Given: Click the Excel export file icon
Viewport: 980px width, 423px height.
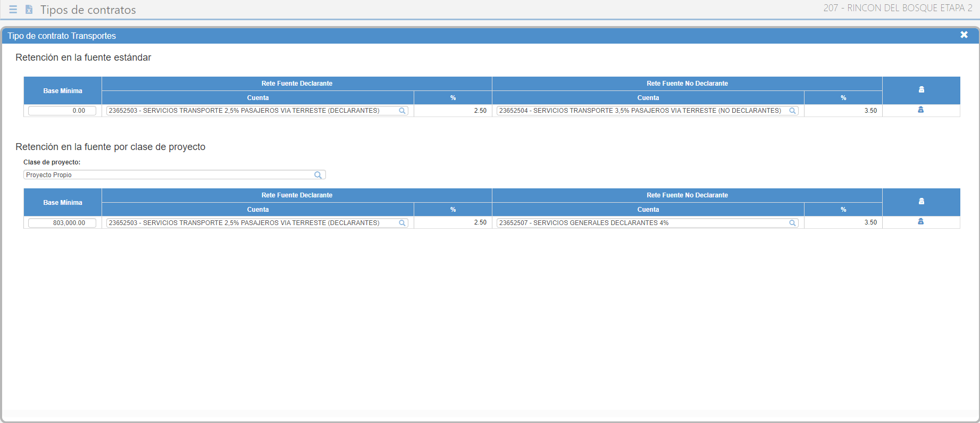Looking at the screenshot, I should click(29, 10).
